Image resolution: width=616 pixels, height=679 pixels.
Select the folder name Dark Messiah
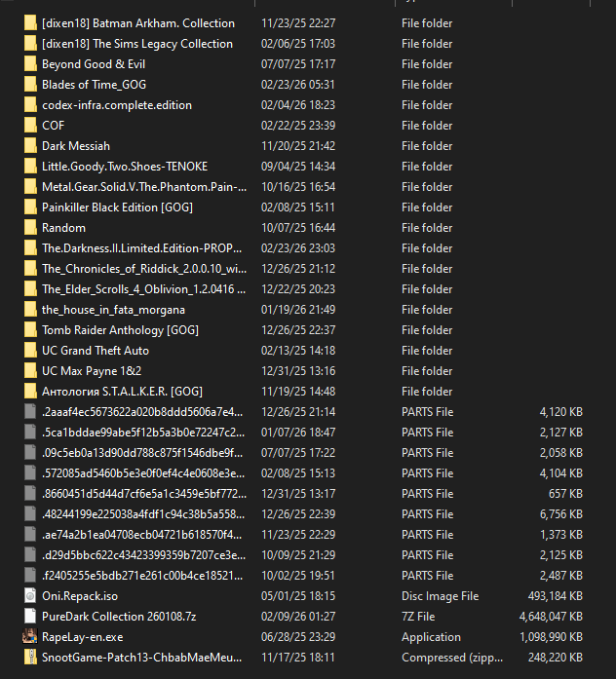point(76,146)
